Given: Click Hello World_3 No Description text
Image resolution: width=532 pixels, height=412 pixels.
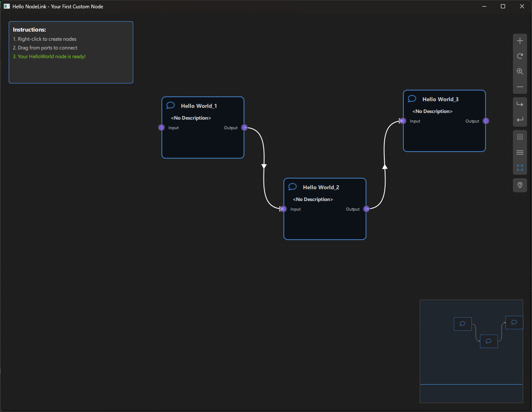Looking at the screenshot, I should pos(432,111).
